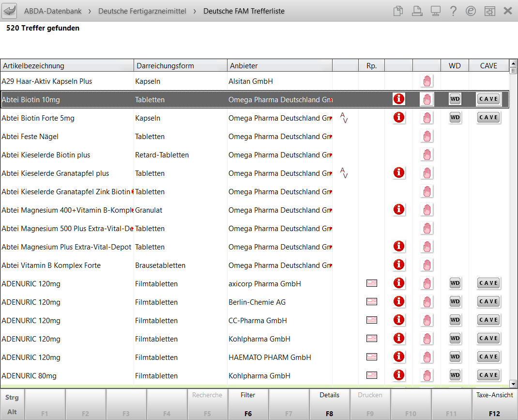Go to Deutsche Fertigarzneimittel breadcrumb
Viewport: 518px width, 420px height.
point(142,11)
